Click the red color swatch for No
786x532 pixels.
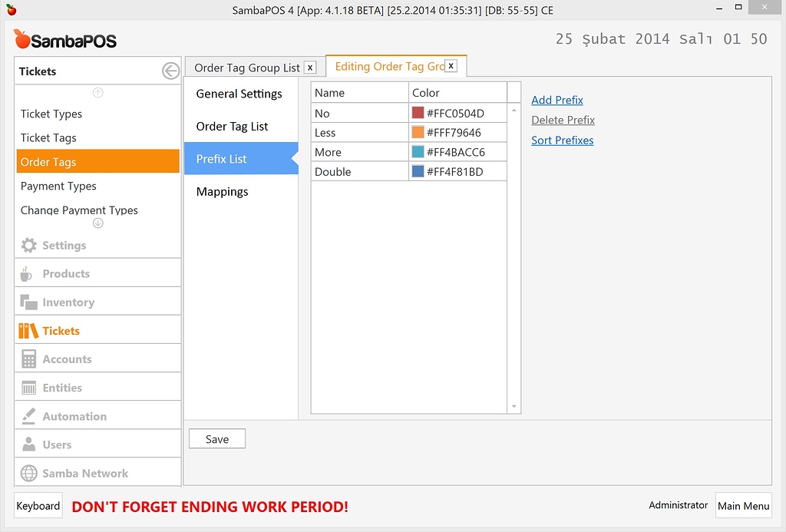tap(418, 112)
